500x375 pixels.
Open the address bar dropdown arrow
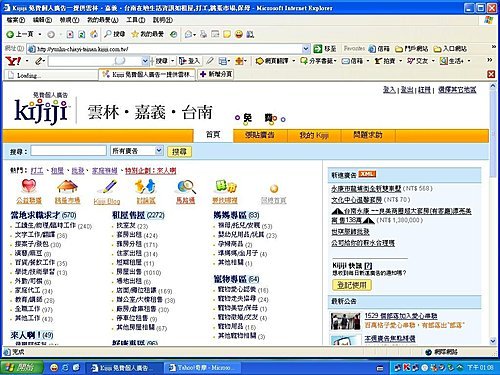tap(306, 49)
